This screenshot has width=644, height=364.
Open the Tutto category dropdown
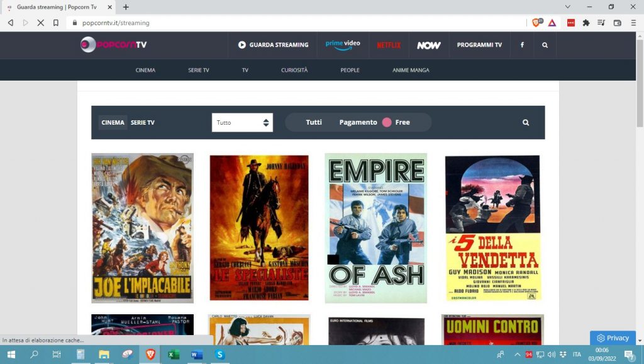[242, 122]
